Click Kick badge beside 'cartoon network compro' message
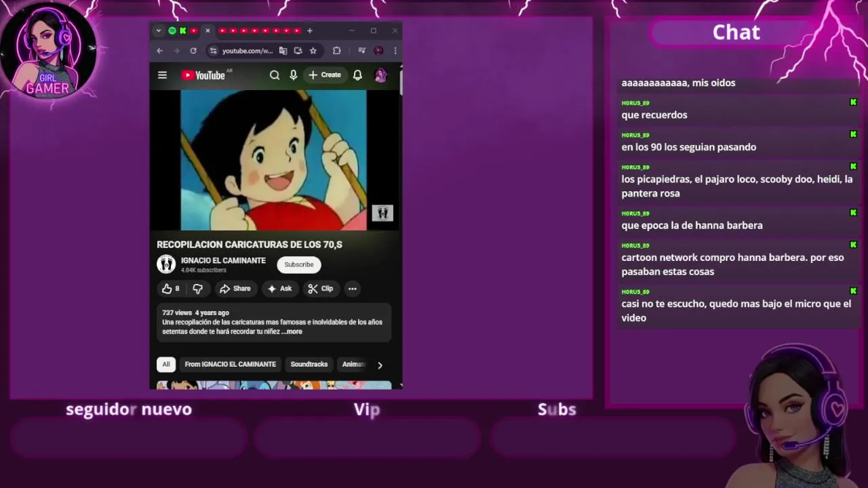 point(853,245)
